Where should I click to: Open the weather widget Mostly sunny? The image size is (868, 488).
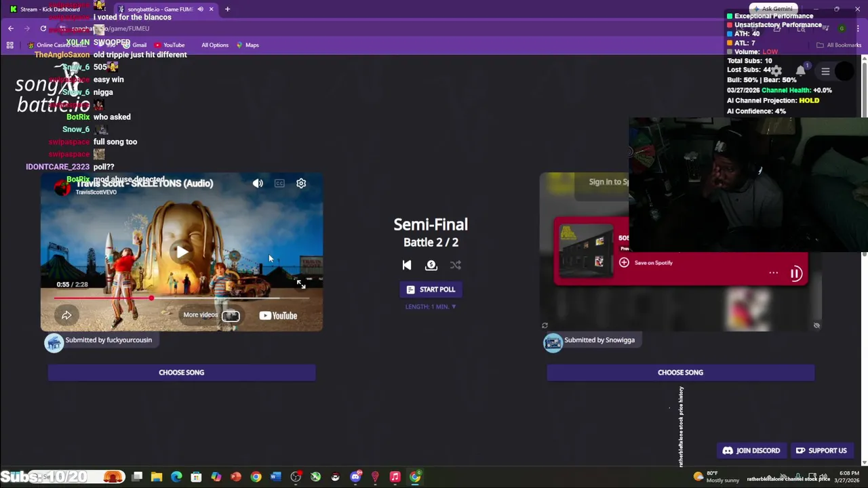coord(716,476)
